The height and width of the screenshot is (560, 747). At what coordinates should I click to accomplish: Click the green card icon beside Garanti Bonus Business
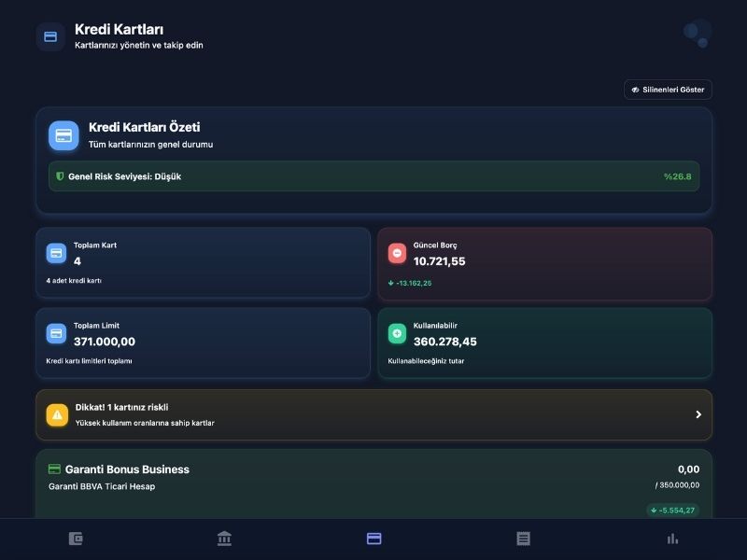(54, 469)
